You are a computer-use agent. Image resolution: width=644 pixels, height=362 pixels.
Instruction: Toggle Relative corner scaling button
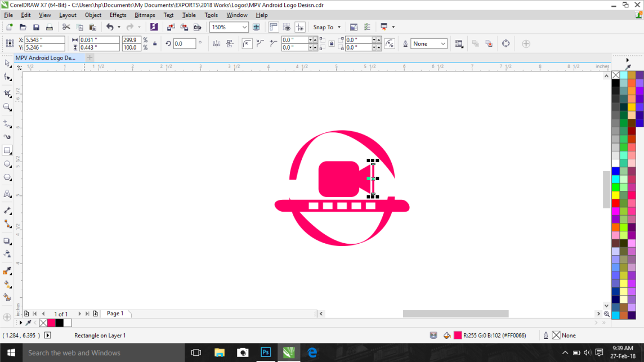tap(390, 43)
